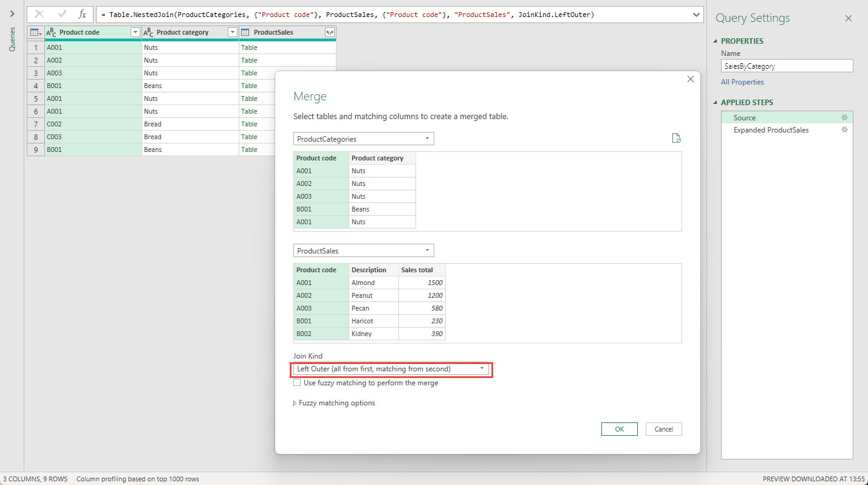Click the formula bar cancel X icon
Viewport: 868px width, 485px height.
tap(39, 15)
